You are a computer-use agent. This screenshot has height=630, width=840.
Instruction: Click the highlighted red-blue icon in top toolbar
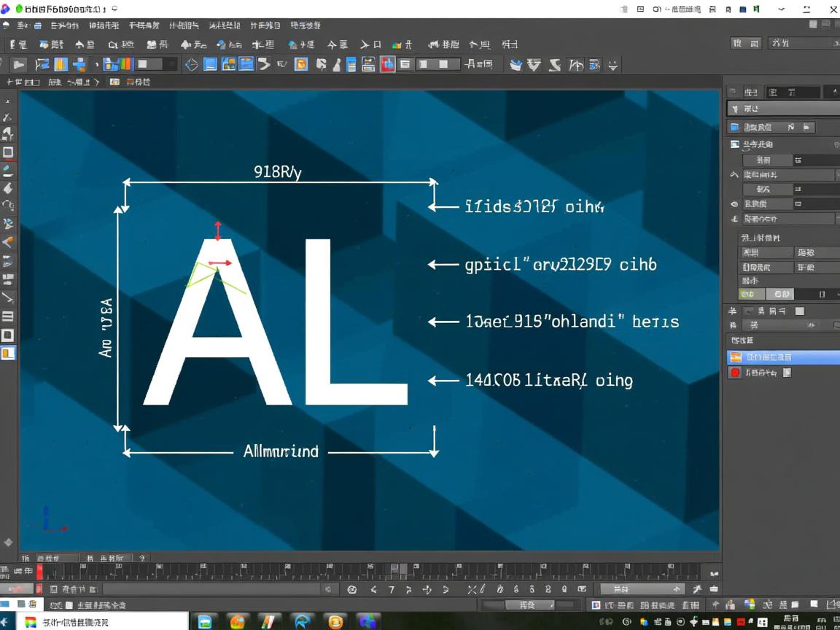coord(387,65)
